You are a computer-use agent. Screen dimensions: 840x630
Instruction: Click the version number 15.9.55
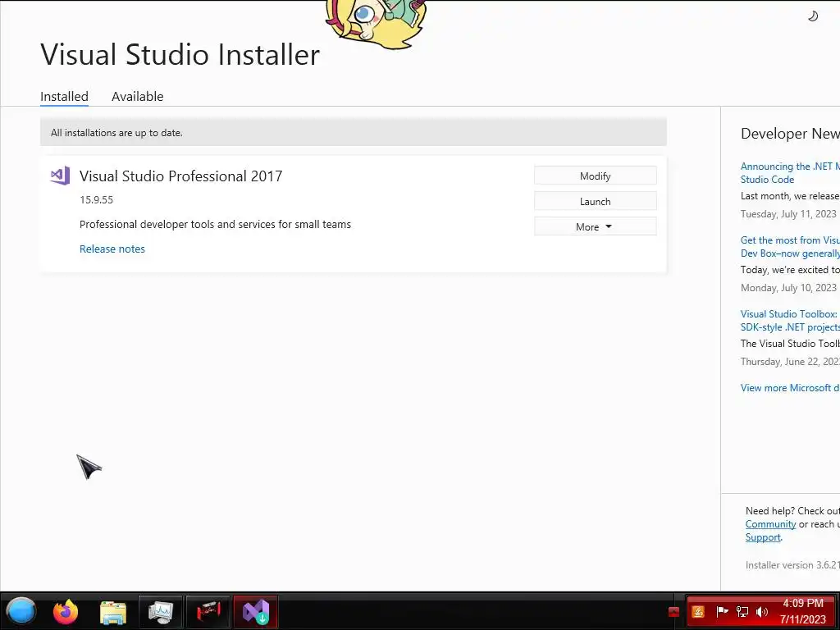(x=97, y=200)
